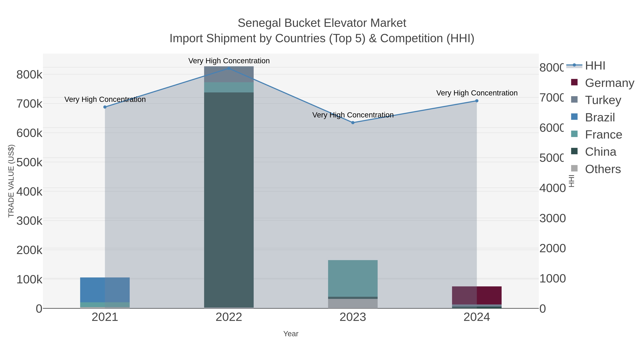
Task: Toggle the China legend entry
Action: click(594, 152)
